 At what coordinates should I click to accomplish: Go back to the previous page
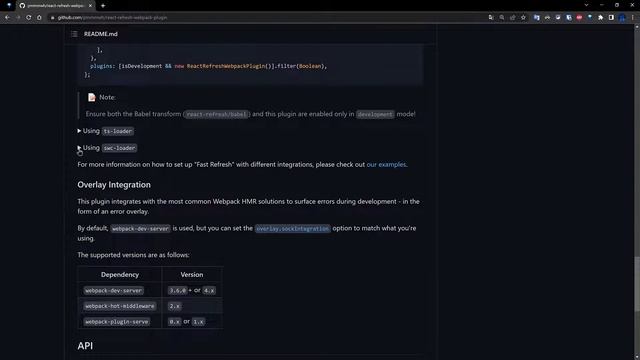coord(7,18)
